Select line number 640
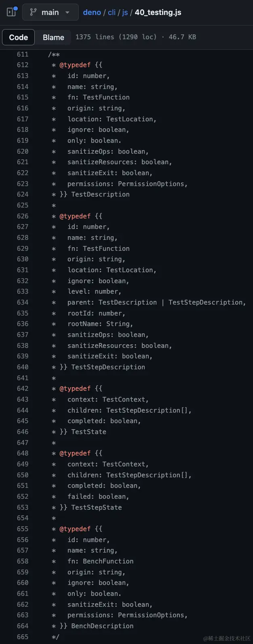The width and height of the screenshot is (253, 644). point(23,367)
